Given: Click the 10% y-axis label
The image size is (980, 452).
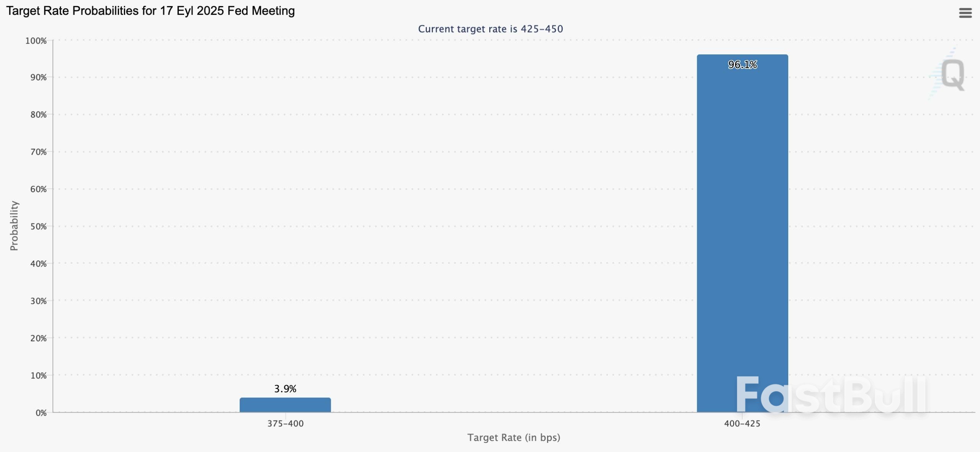Looking at the screenshot, I should [x=38, y=375].
